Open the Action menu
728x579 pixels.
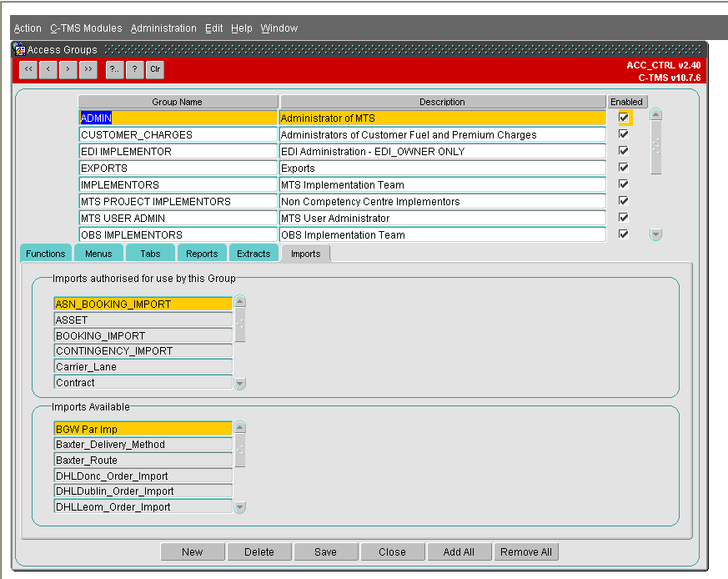pos(28,28)
